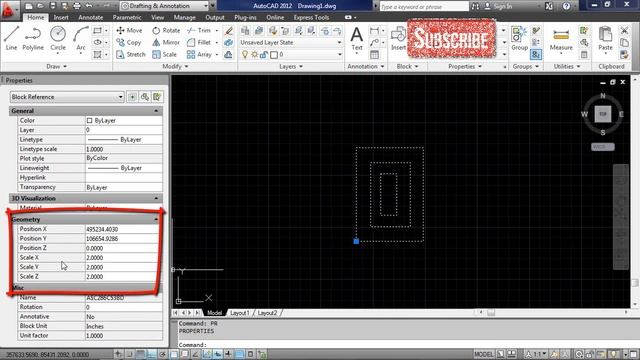The width and height of the screenshot is (640, 360).
Task: Click the Fillet tool
Action: point(199,42)
